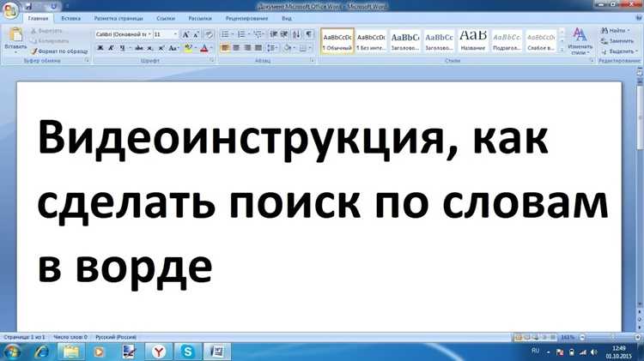
Task: Open media player from taskbar
Action: click(x=99, y=352)
